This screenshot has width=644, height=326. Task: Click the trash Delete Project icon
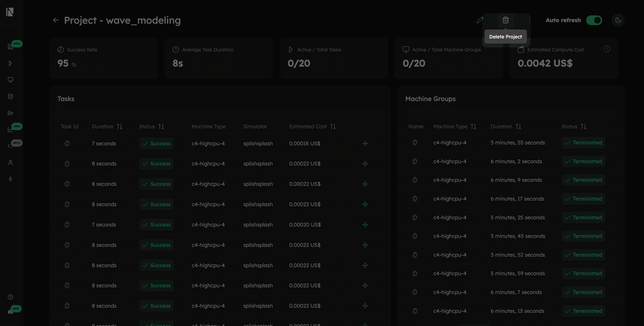point(505,20)
